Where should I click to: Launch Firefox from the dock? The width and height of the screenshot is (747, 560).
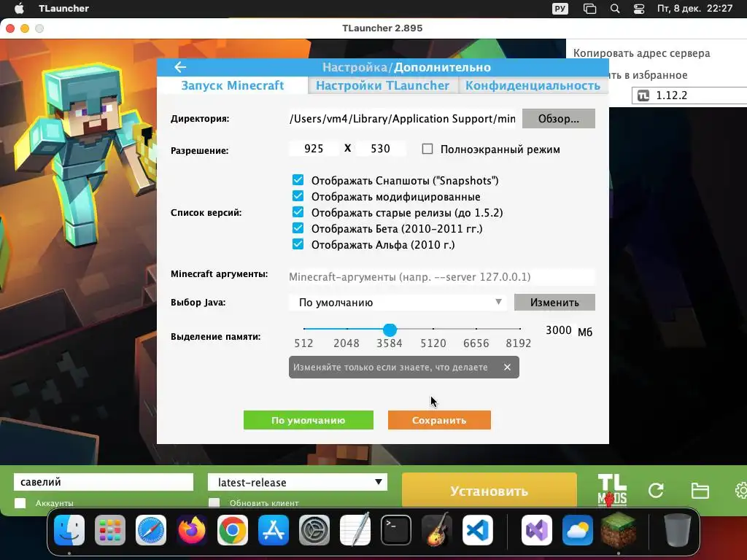[x=192, y=530]
